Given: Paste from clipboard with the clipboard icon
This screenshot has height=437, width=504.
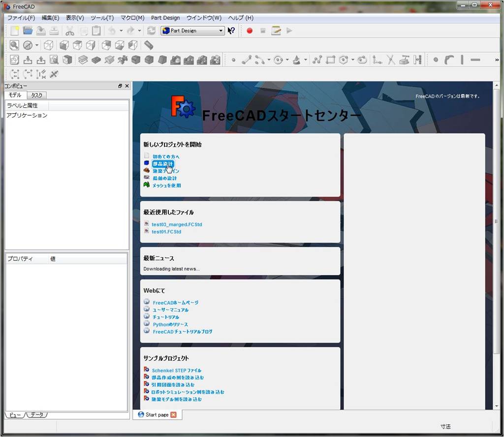Looking at the screenshot, I should click(96, 31).
